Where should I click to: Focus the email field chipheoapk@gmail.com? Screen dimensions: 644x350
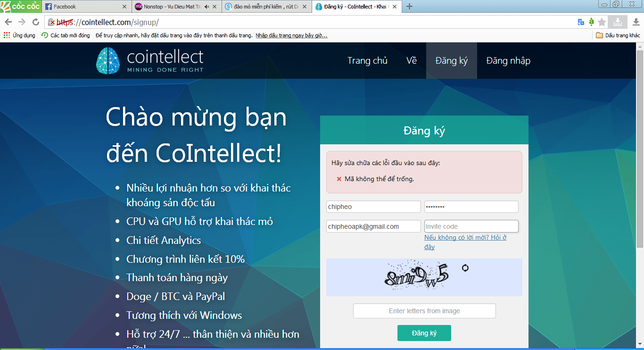click(x=373, y=226)
